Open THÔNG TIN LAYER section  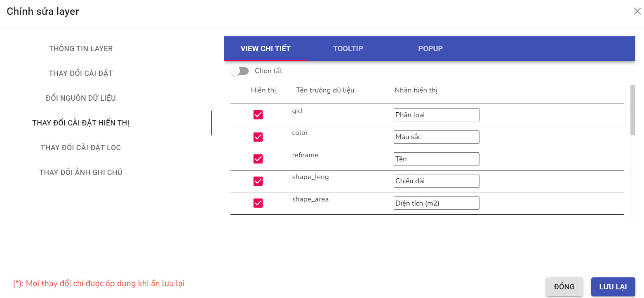pyautogui.click(x=80, y=48)
